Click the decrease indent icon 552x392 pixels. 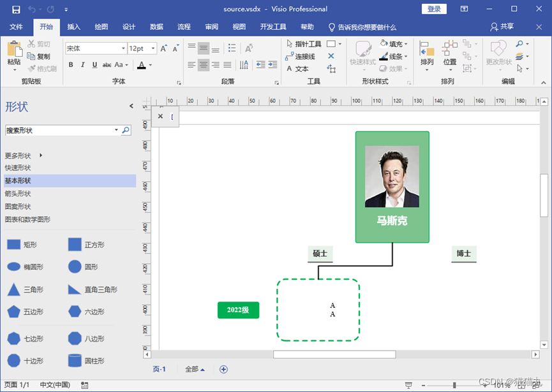[260, 64]
